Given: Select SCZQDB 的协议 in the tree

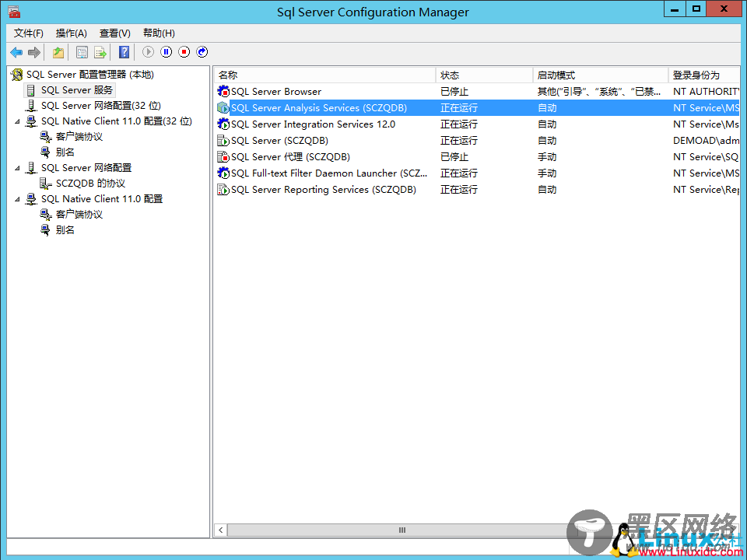Looking at the screenshot, I should coord(90,184).
